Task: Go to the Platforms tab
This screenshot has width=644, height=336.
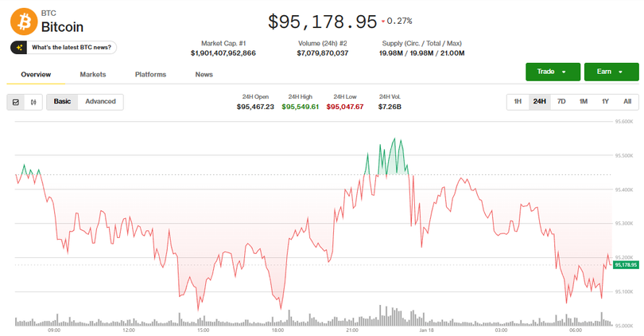Action: coord(150,75)
